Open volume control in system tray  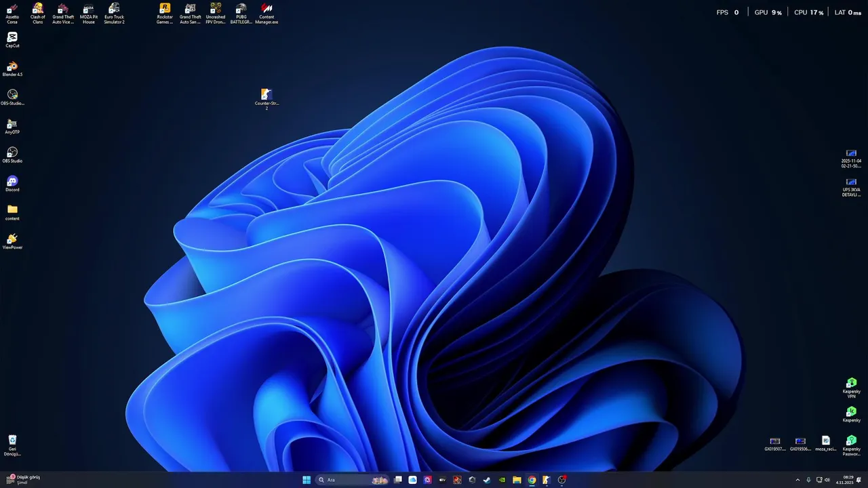click(827, 480)
